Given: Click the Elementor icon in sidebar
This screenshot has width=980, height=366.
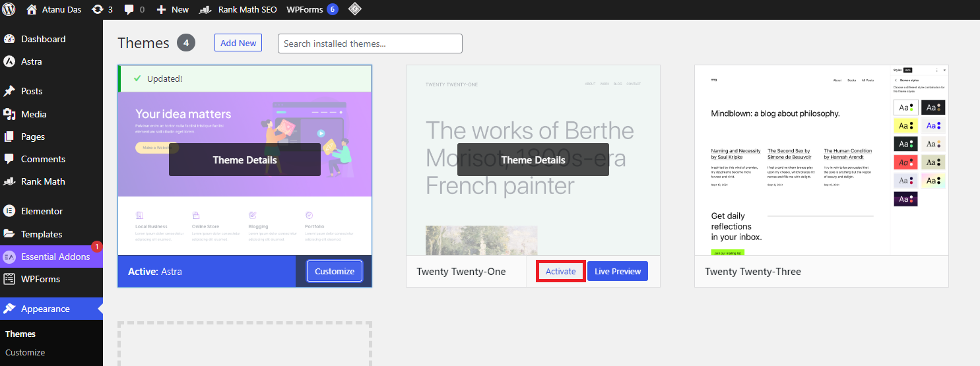Looking at the screenshot, I should tap(9, 211).
